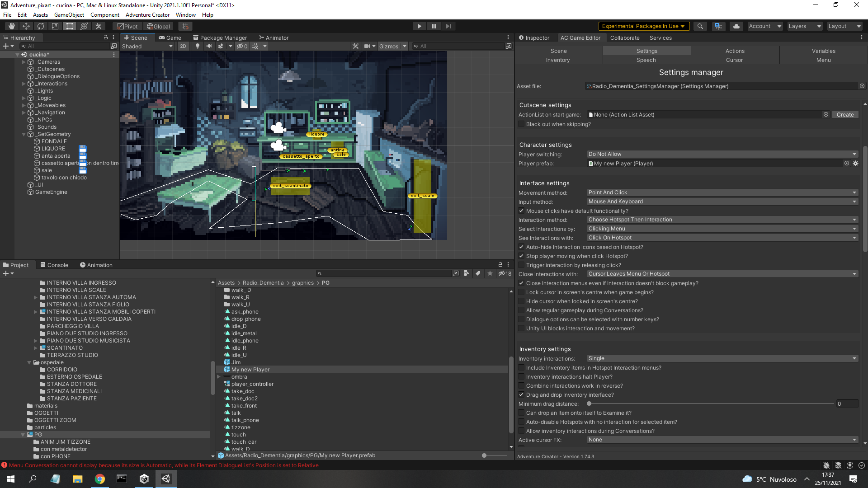Open the Actions manager in AC Editor
The height and width of the screenshot is (488, 868).
735,51
